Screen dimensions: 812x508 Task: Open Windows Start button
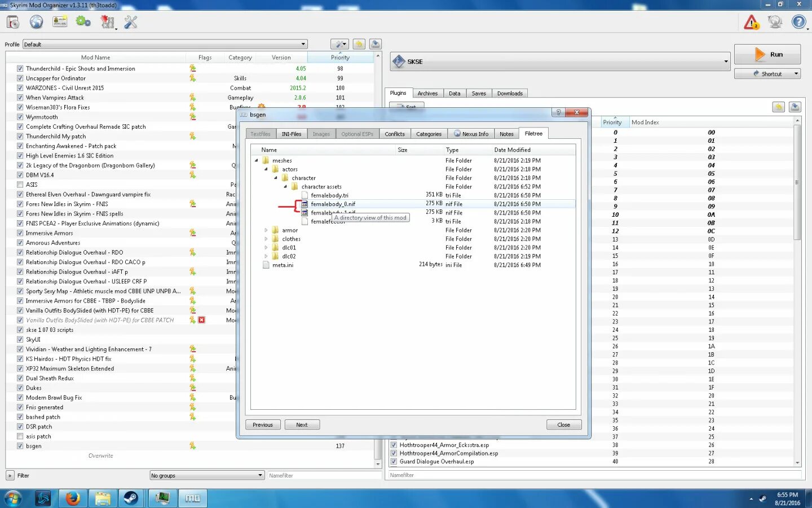(x=13, y=498)
